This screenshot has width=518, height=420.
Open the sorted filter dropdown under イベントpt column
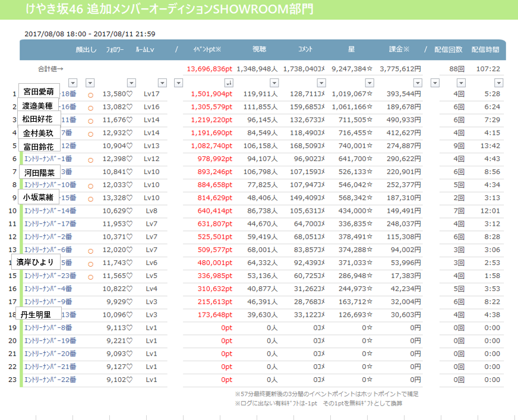point(229,83)
